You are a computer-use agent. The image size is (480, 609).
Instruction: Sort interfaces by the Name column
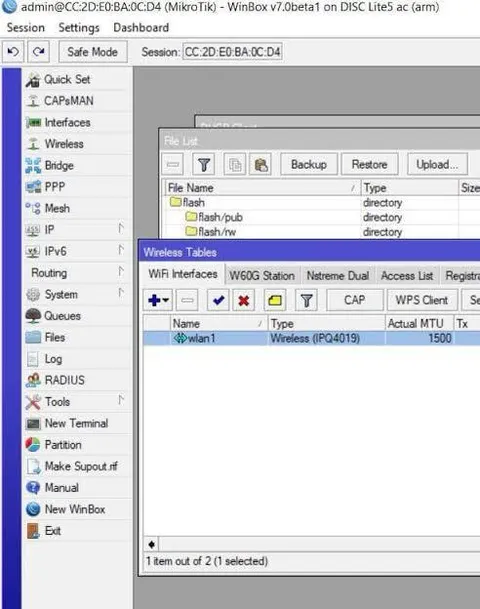click(219, 324)
